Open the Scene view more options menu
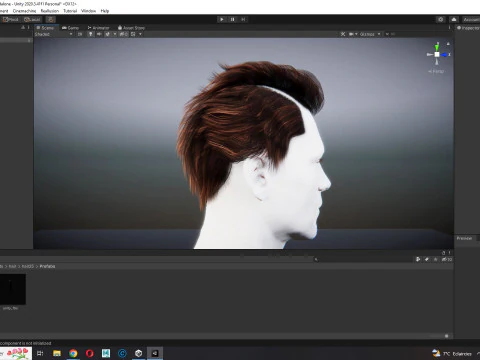 point(449,28)
